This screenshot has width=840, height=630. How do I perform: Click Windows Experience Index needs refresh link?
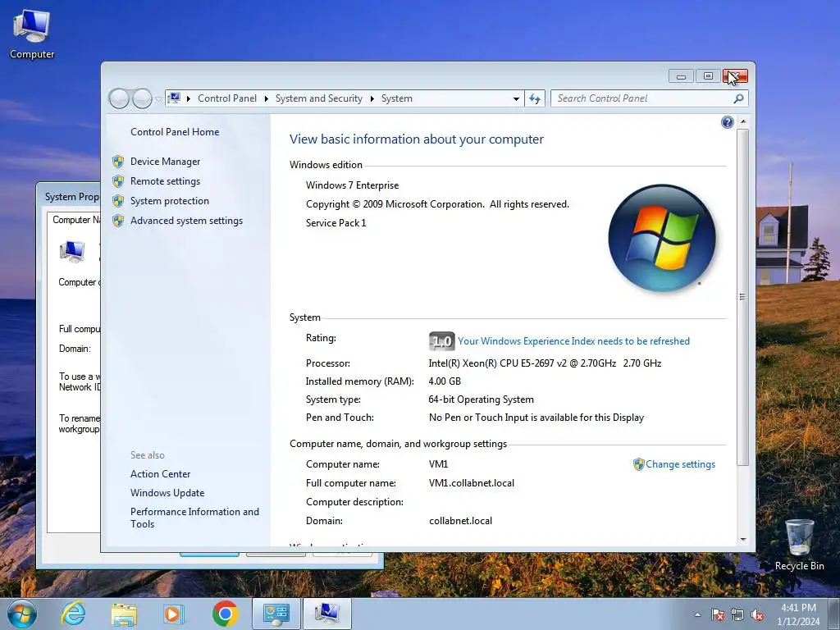point(573,341)
